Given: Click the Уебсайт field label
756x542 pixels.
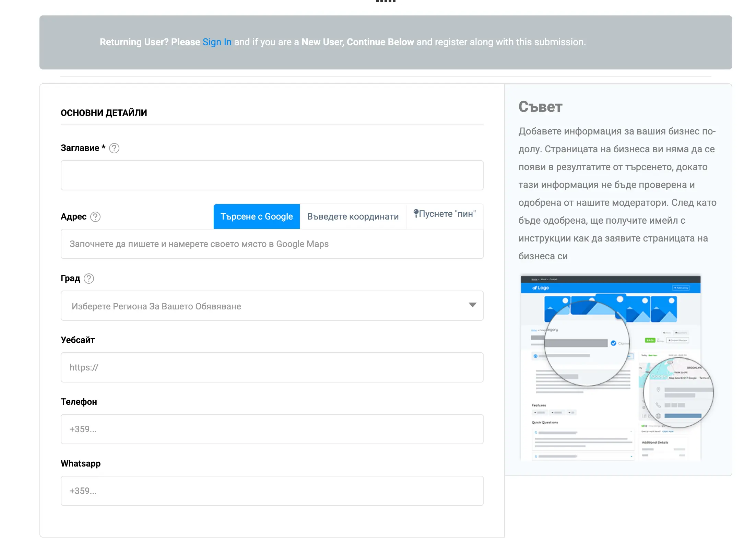Looking at the screenshot, I should tap(78, 340).
